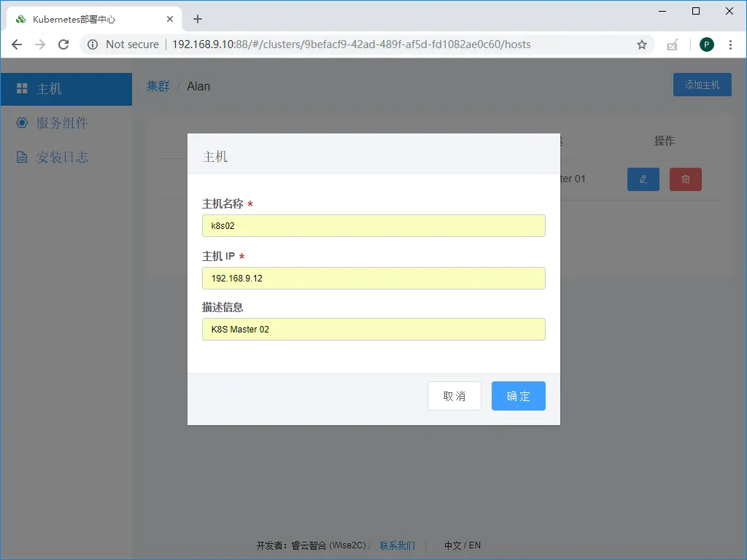Open the 服务组件 sidebar menu item
747x560 pixels.
click(x=66, y=122)
